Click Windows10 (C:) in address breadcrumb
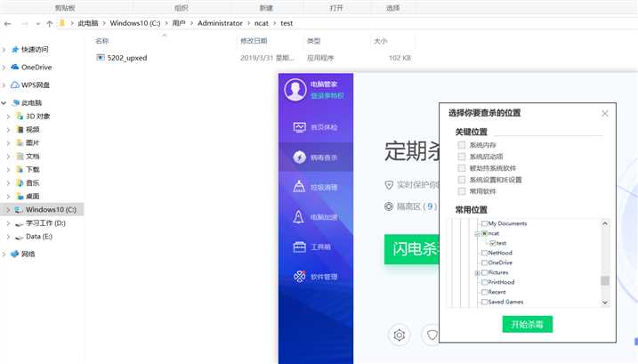The width and height of the screenshot is (638, 364). (135, 23)
